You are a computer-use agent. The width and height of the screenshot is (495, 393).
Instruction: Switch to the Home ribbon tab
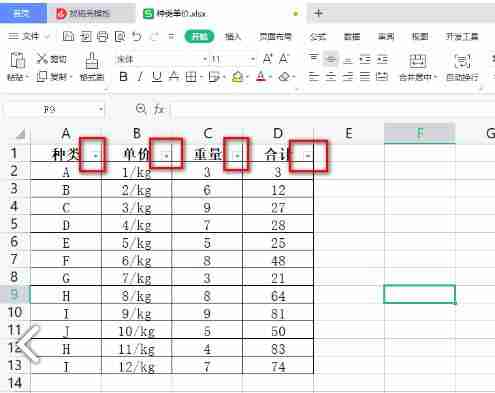199,36
